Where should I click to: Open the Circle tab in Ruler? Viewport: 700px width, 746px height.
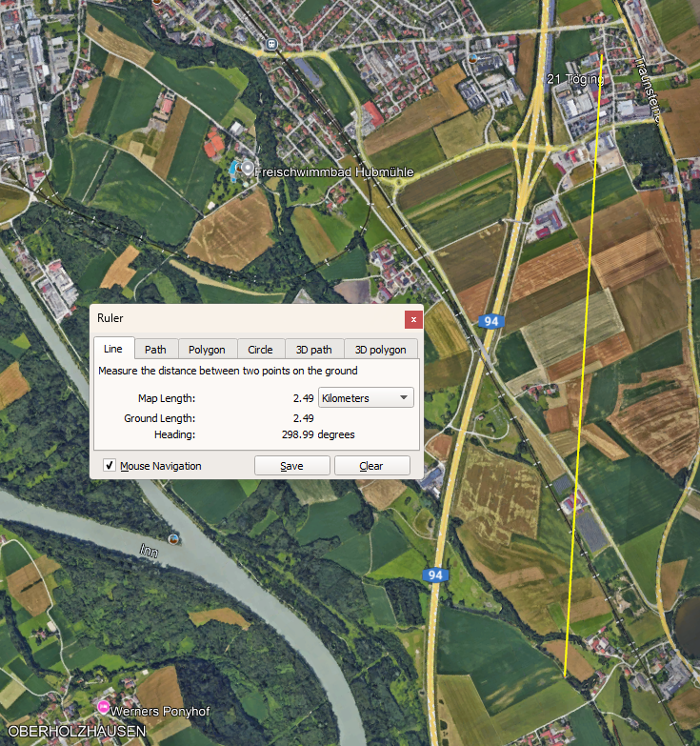coord(260,350)
